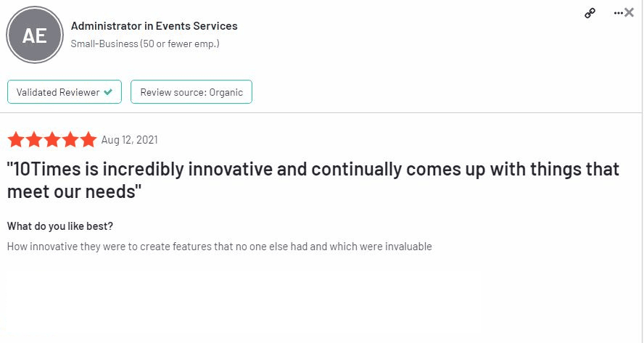Click the fifth orange rating star
Screen dimensions: 644x343
(88, 140)
